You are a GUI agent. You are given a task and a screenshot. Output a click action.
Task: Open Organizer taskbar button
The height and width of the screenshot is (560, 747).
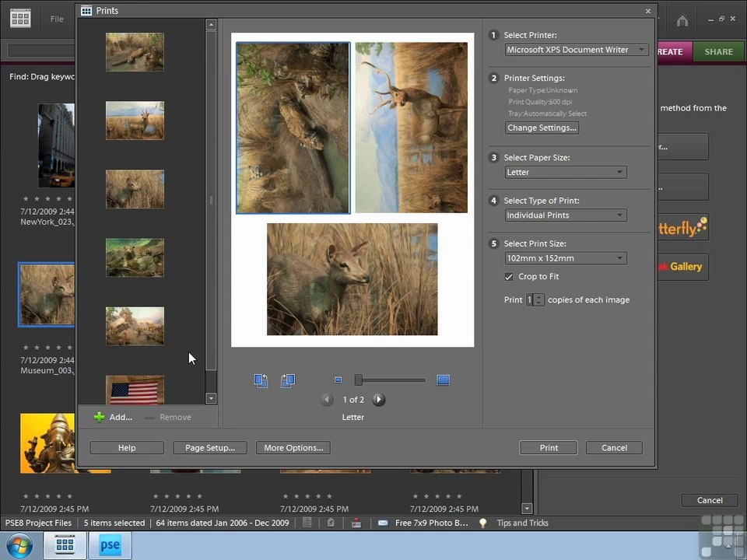pyautogui.click(x=65, y=545)
